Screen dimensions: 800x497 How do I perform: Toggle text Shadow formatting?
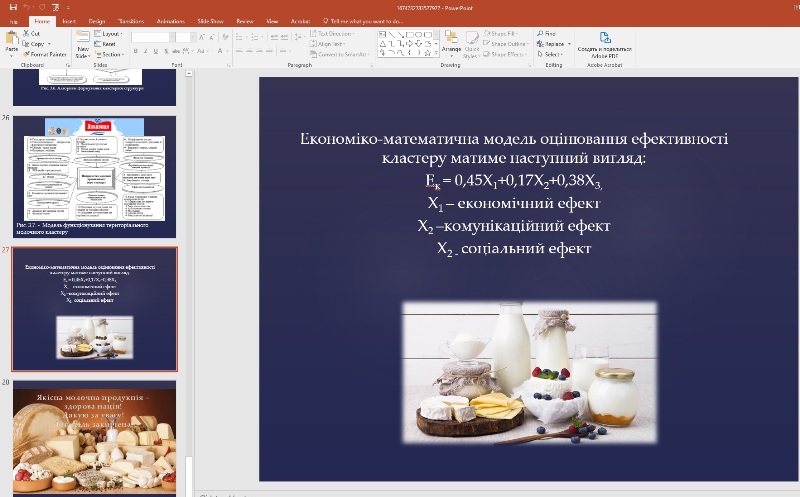point(165,51)
